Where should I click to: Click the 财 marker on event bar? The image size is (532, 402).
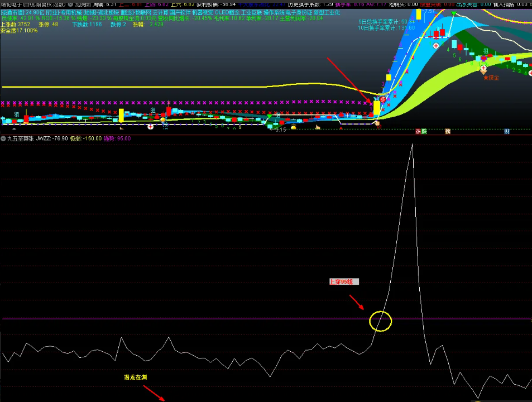pyautogui.click(x=507, y=131)
